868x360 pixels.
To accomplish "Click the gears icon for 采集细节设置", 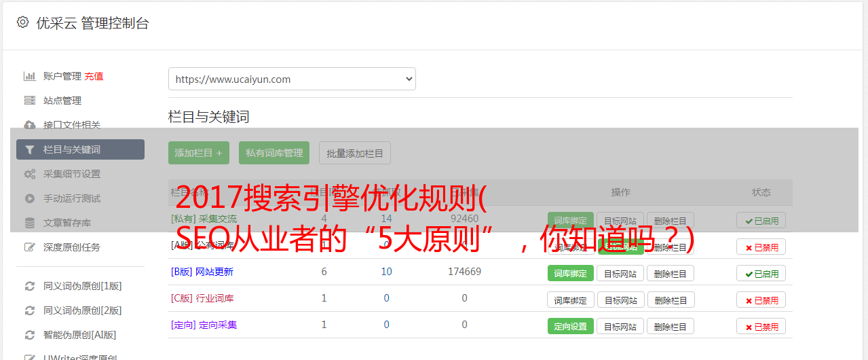I will [30, 174].
